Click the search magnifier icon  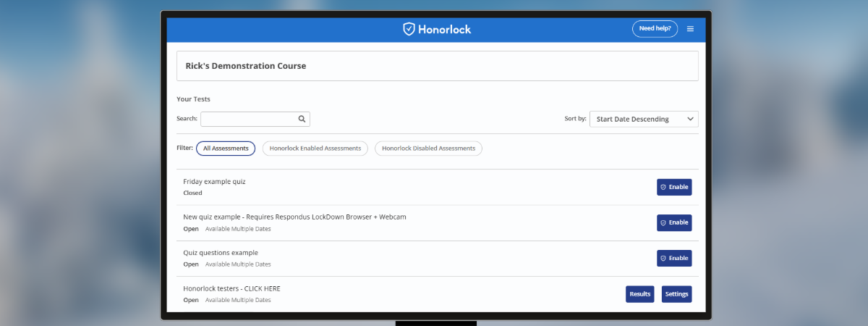302,119
